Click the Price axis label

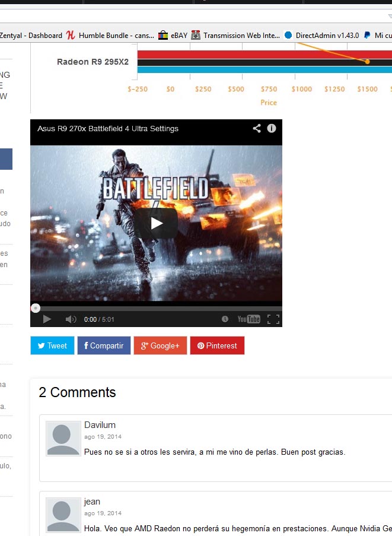coord(269,103)
